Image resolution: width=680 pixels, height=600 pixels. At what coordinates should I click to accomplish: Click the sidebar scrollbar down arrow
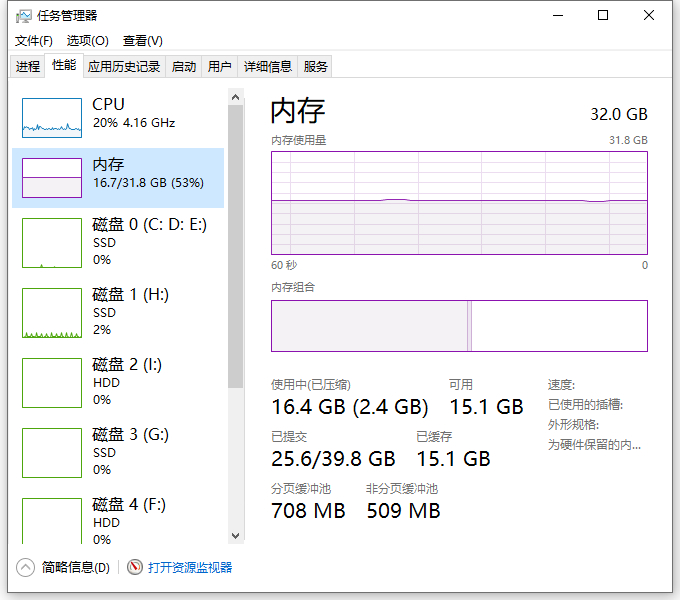236,536
